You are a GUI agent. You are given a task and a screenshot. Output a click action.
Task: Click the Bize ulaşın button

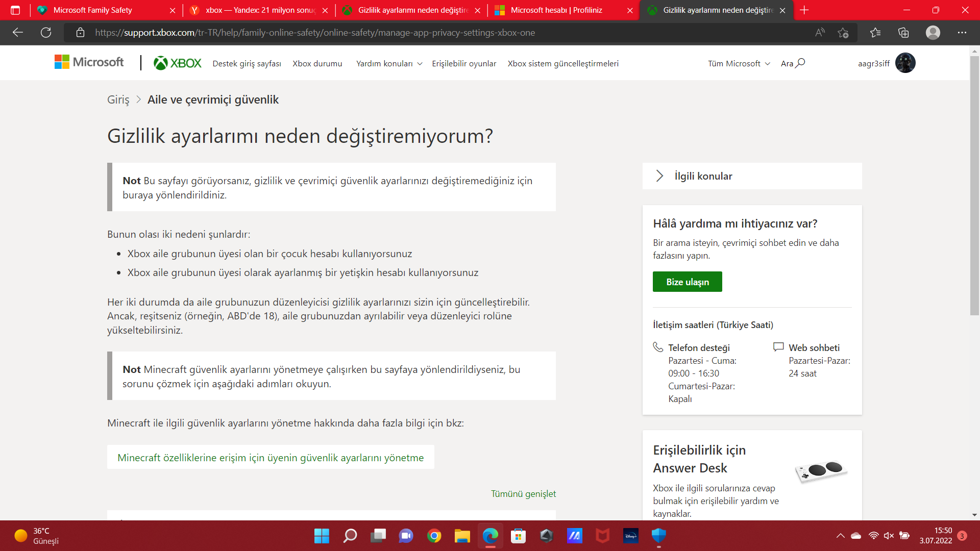pyautogui.click(x=687, y=282)
